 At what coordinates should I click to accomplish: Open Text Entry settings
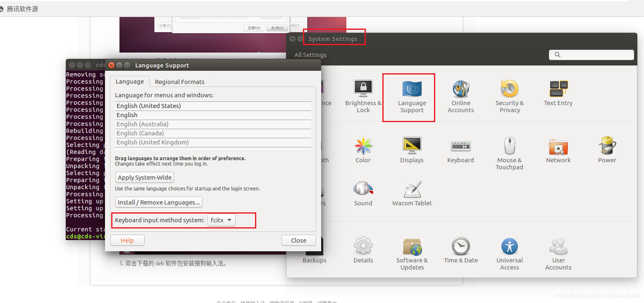tap(558, 93)
